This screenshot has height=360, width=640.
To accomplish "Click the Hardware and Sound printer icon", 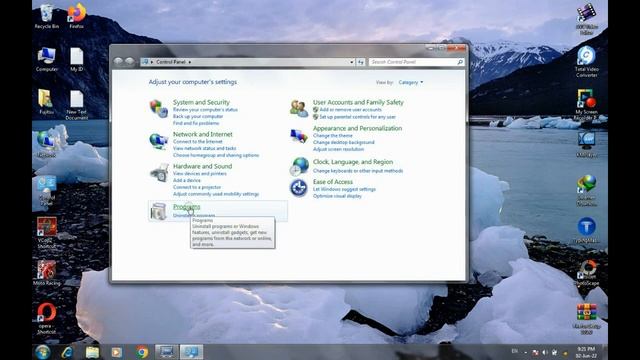I will [x=159, y=173].
